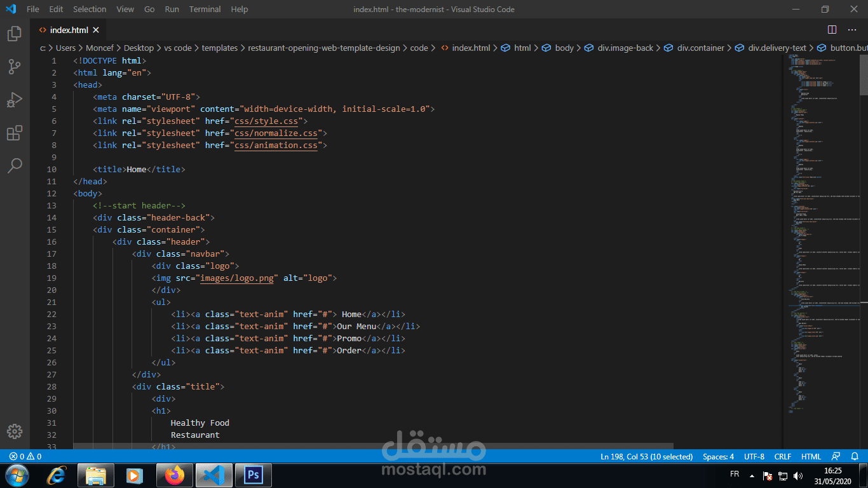
Task: Open the Windows Start menu
Action: [x=17, y=475]
